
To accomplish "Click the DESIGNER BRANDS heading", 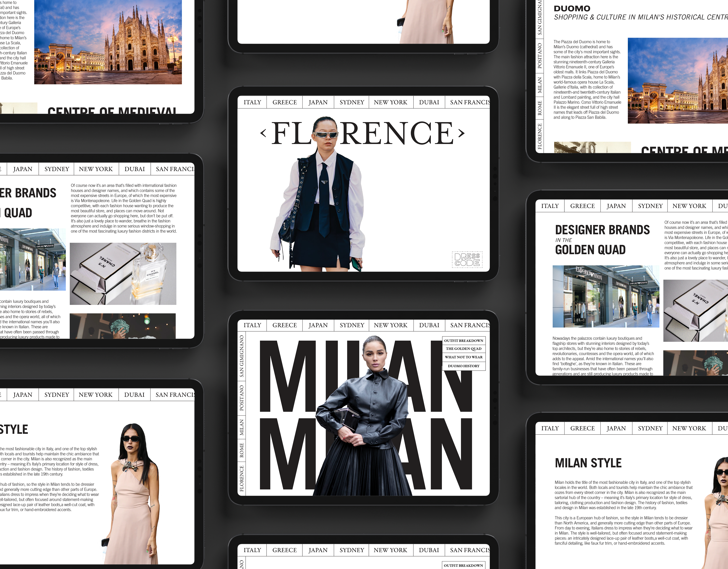I will pyautogui.click(x=602, y=230).
